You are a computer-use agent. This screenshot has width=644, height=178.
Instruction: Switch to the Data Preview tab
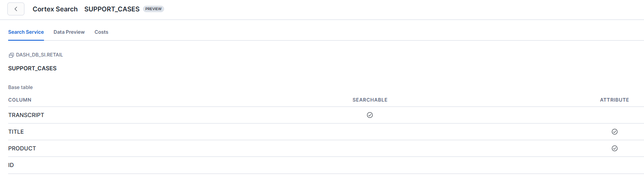69,32
